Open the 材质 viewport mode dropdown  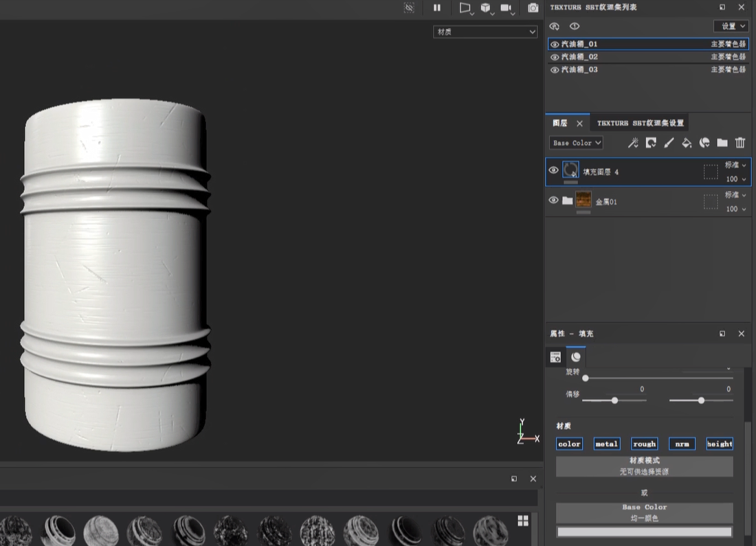tap(485, 32)
